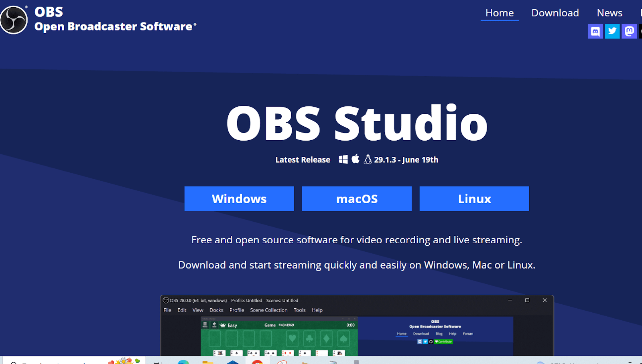Viewport: 642px width, 364px height.
Task: Click the OBS 28.0.0 title in the preview screenshot
Action: (234, 300)
